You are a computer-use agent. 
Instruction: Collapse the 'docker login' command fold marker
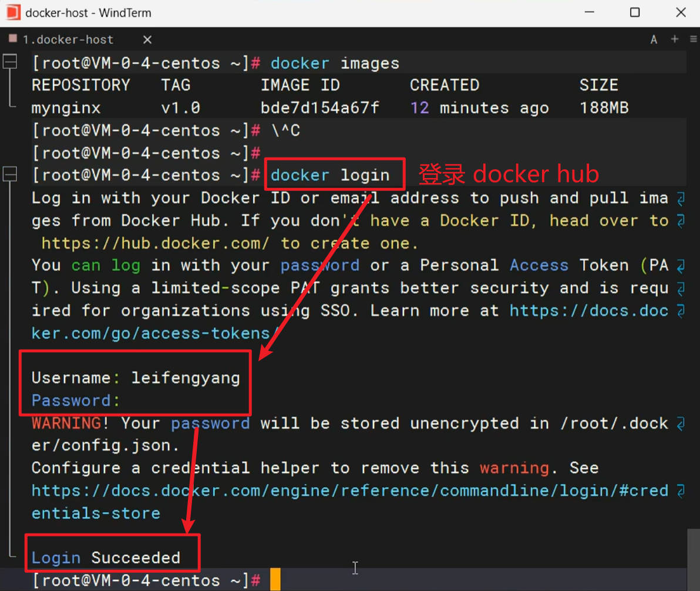pyautogui.click(x=10, y=174)
